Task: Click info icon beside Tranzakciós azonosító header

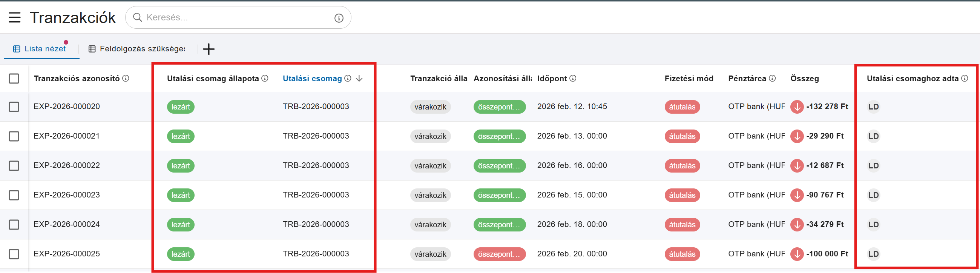Action: coord(126,79)
